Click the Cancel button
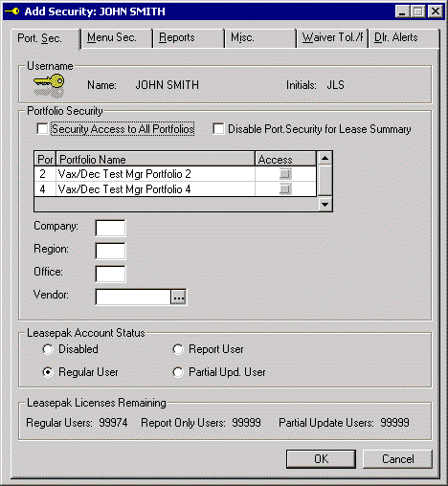The width and height of the screenshot is (448, 486). click(397, 459)
